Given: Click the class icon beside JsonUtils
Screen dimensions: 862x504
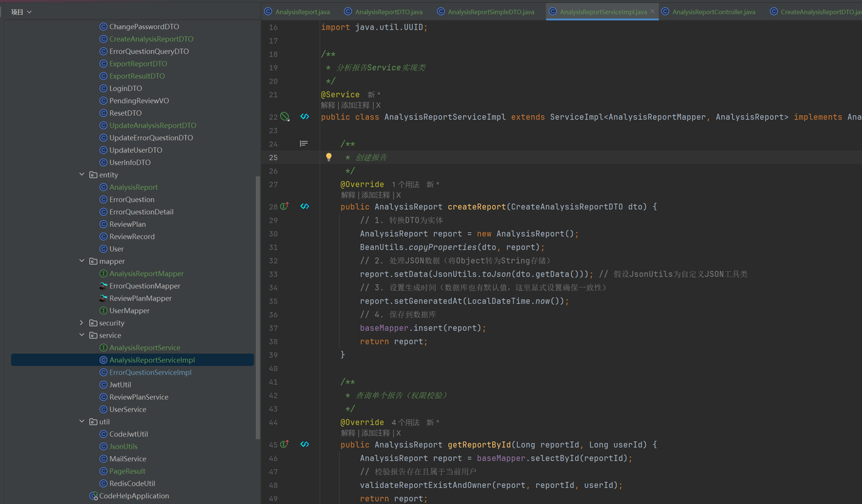Looking at the screenshot, I should [103, 447].
